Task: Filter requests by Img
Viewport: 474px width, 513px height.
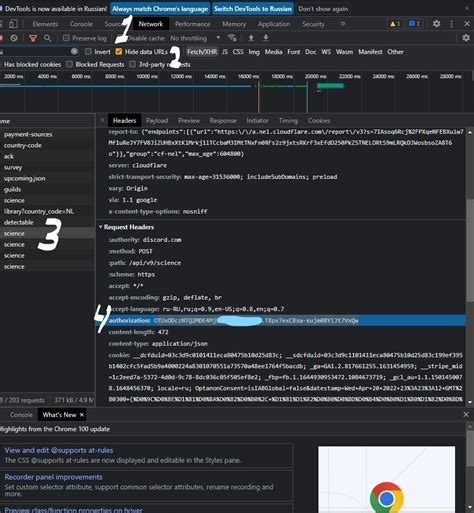Action: point(254,52)
